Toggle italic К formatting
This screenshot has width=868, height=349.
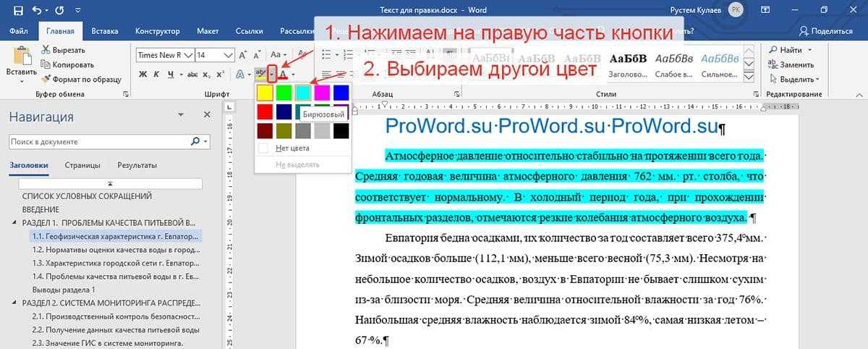click(156, 74)
